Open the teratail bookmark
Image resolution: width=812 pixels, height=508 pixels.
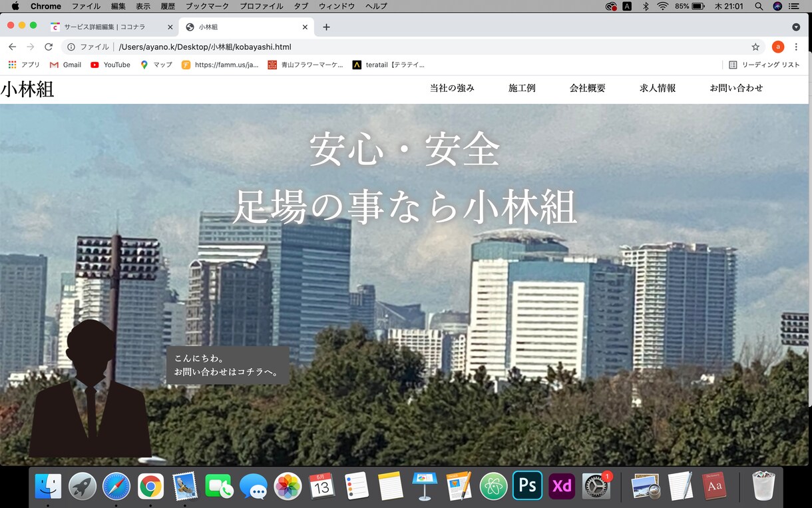point(388,65)
